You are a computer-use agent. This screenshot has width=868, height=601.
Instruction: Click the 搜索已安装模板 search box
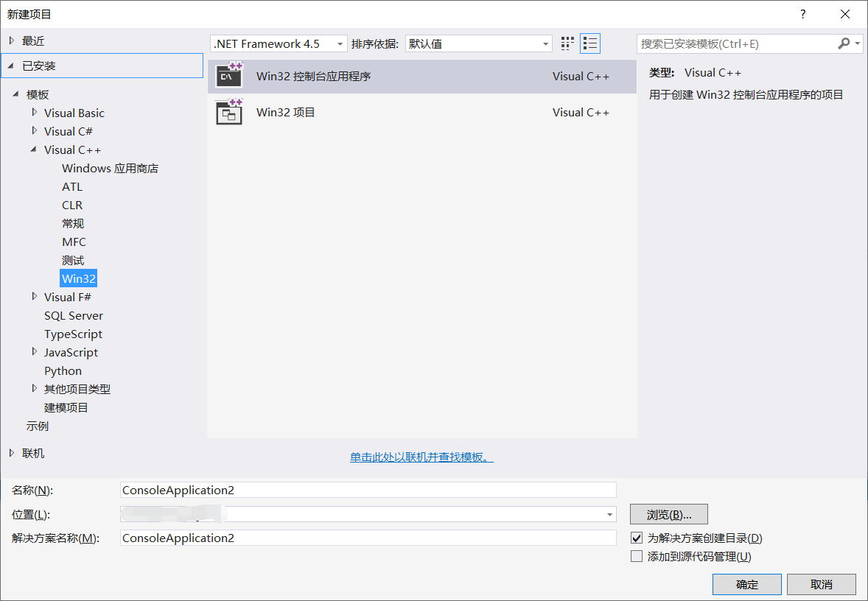(x=736, y=43)
